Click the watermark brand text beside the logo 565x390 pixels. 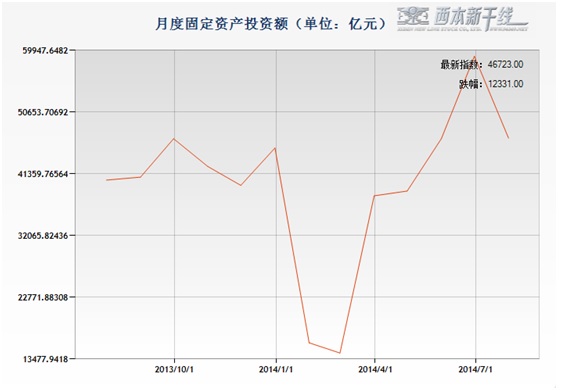click(480, 17)
